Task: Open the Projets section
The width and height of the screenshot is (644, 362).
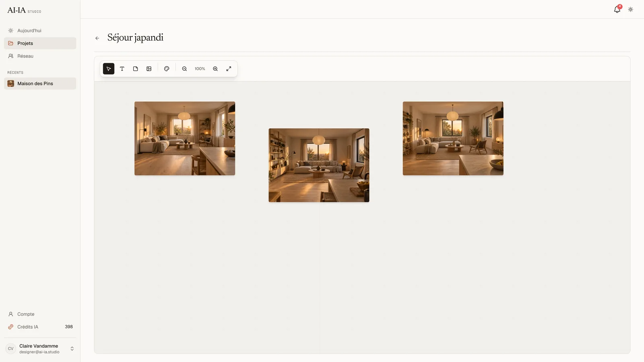Action: (x=40, y=43)
